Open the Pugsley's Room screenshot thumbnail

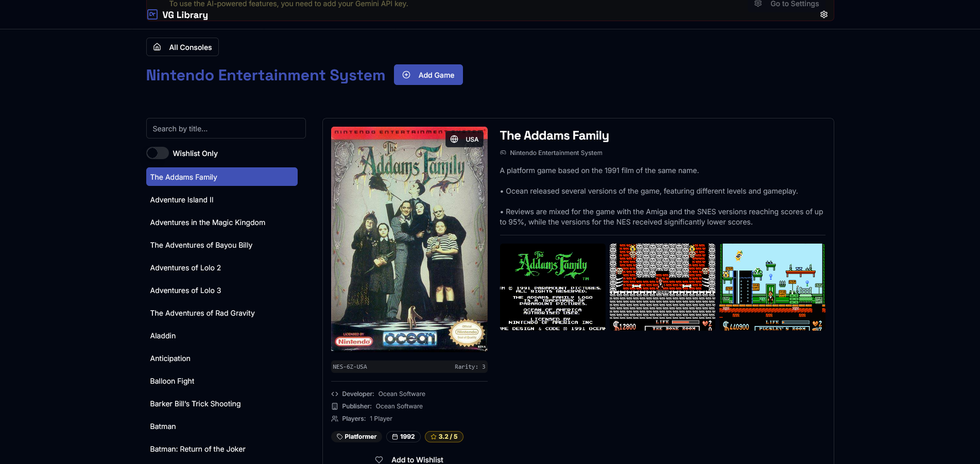point(772,287)
